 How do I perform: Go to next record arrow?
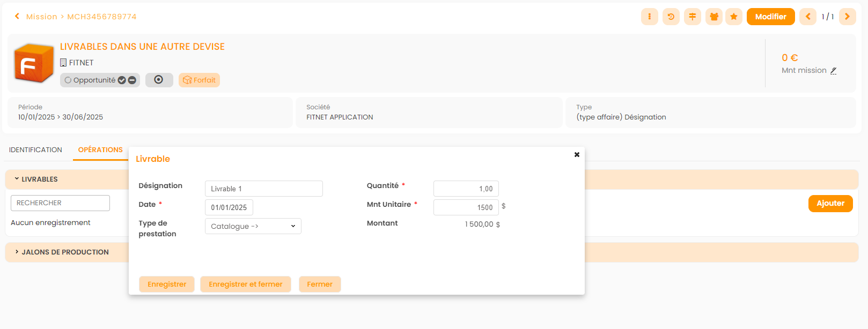tap(847, 17)
